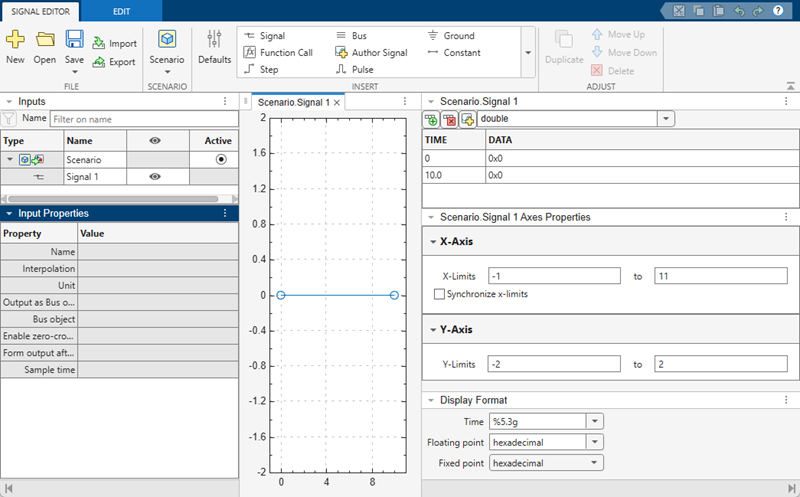Collapse the X-Axis section
This screenshot has height=497, width=800.
click(432, 241)
